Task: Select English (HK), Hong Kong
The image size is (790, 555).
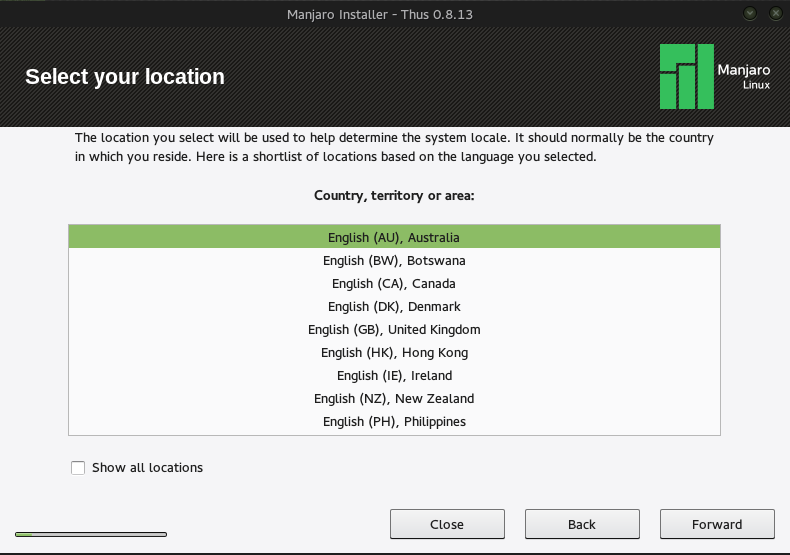Action: pos(394,353)
